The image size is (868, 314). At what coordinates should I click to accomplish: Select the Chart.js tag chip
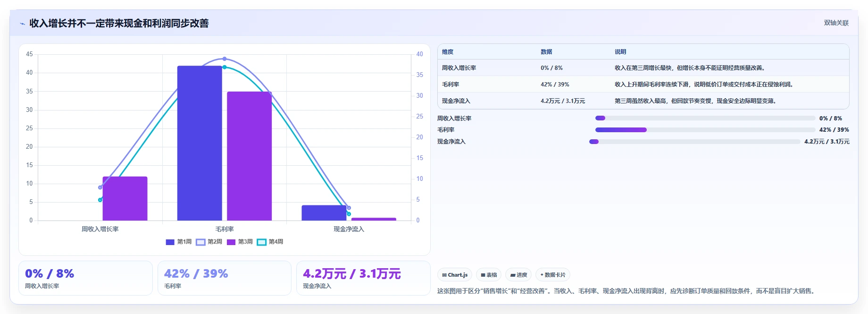pos(455,275)
